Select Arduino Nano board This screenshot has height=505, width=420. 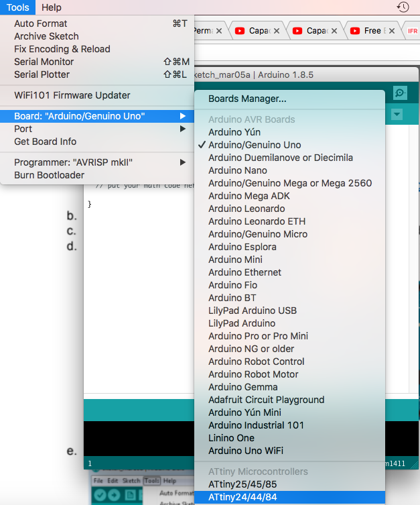pos(289,170)
